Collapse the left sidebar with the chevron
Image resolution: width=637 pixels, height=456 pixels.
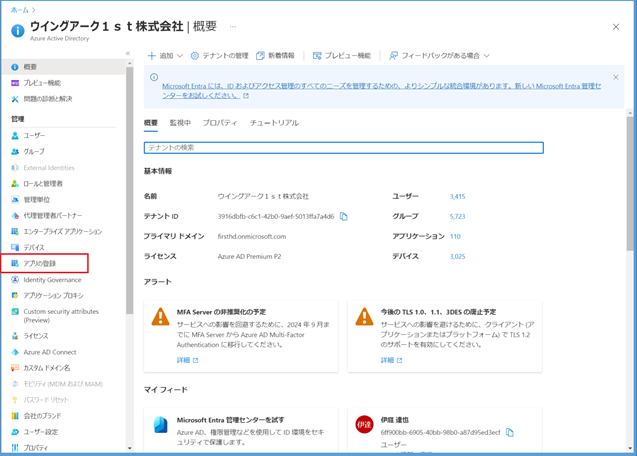(x=128, y=53)
